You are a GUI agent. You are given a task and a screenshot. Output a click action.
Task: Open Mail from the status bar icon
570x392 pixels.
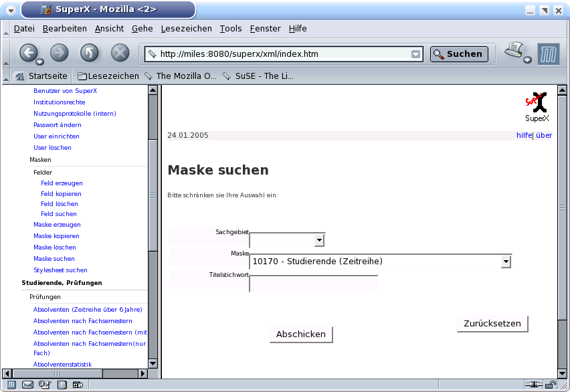tap(28, 385)
